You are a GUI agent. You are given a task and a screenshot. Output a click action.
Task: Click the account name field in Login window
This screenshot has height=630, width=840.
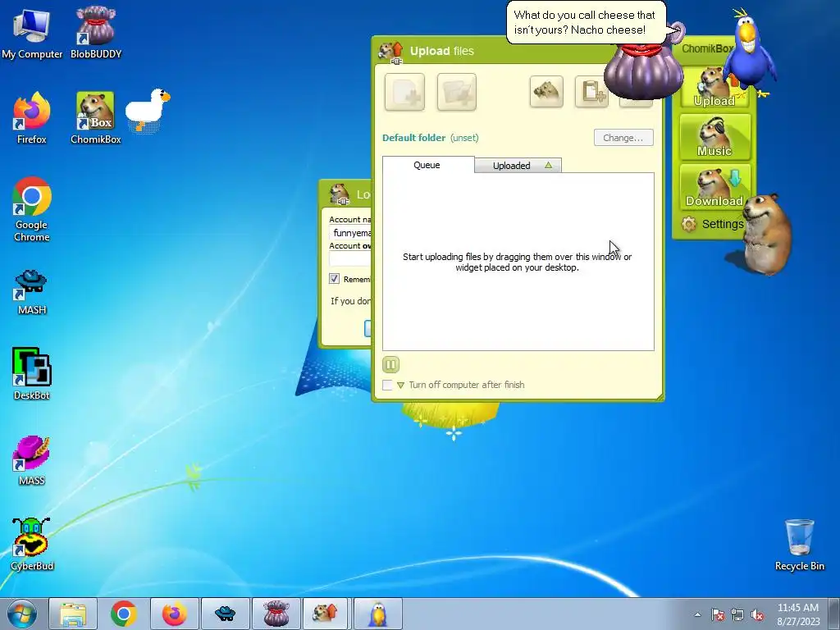[351, 232]
